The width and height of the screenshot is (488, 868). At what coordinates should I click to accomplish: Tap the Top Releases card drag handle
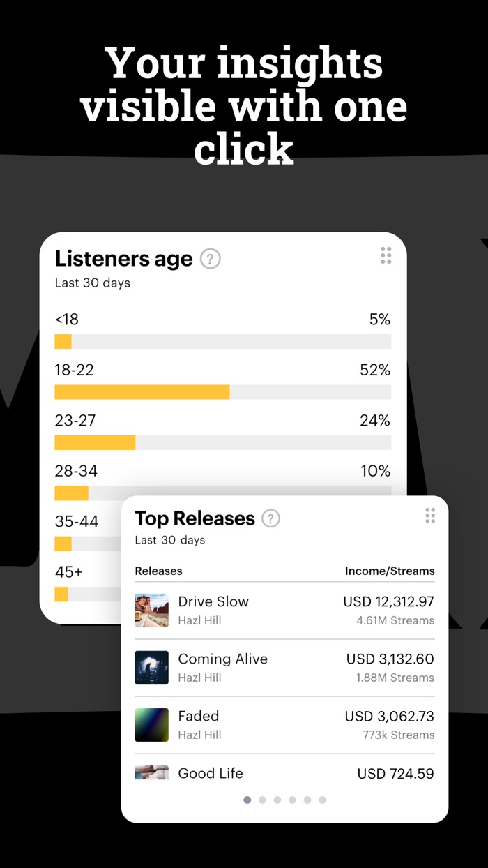click(430, 516)
